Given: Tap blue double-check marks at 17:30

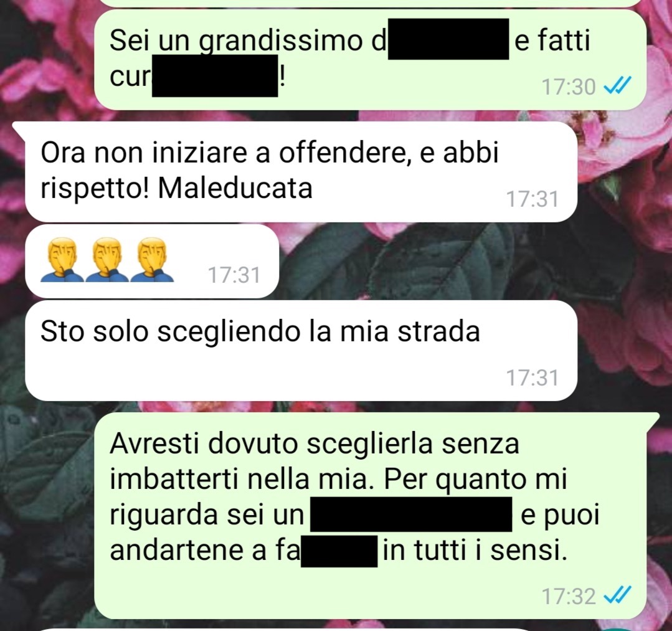Looking at the screenshot, I should point(617,87).
